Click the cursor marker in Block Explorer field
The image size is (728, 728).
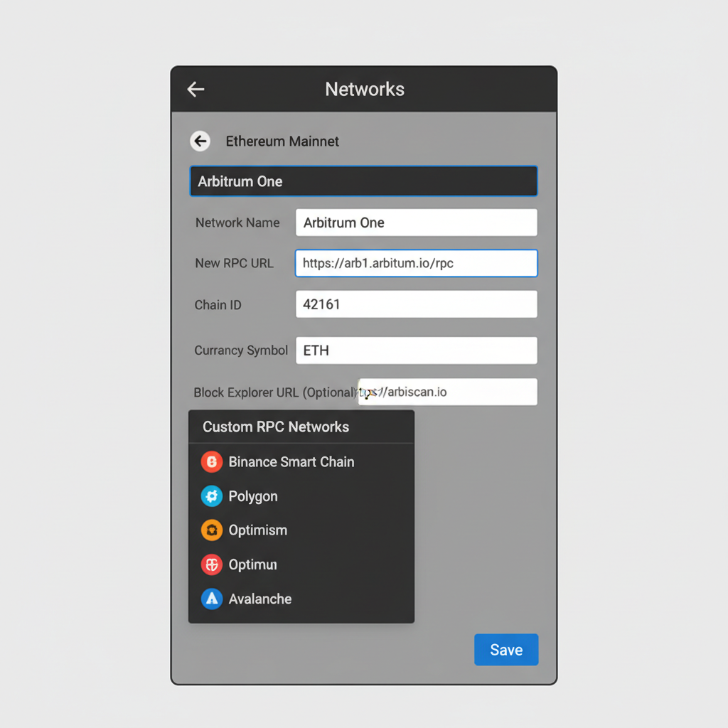366,392
